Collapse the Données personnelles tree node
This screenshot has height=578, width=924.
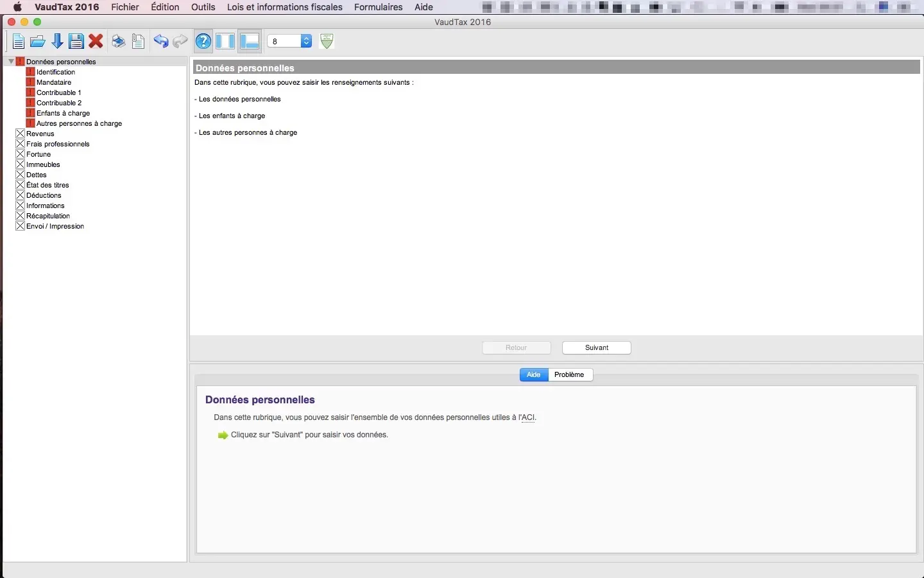[x=11, y=62]
